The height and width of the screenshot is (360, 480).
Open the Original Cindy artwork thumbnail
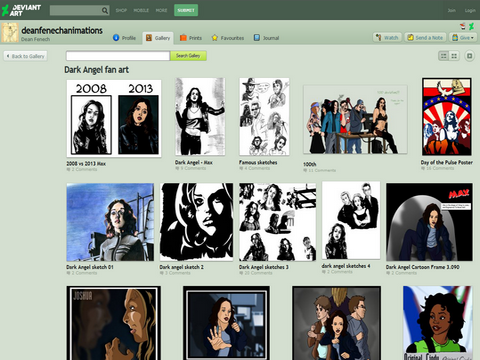[x=438, y=323]
